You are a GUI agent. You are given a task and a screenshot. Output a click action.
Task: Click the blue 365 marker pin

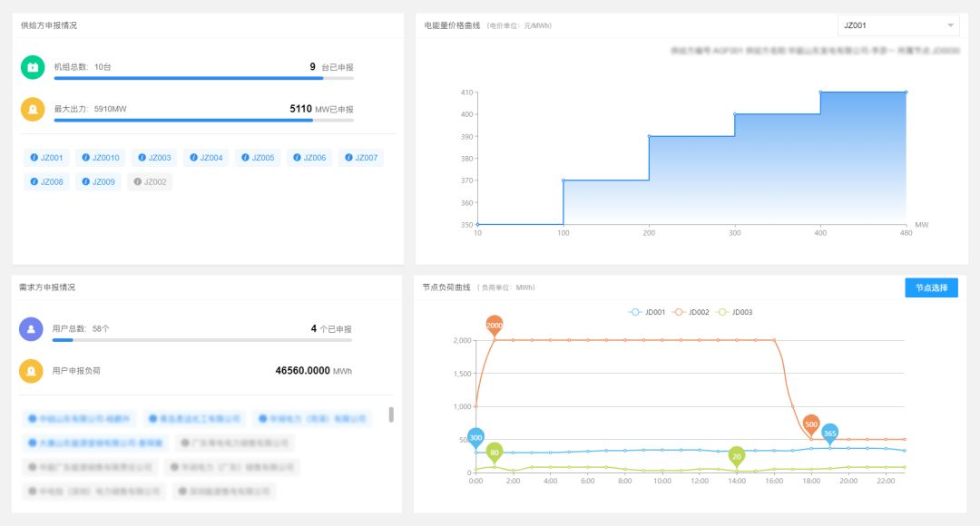click(x=829, y=433)
